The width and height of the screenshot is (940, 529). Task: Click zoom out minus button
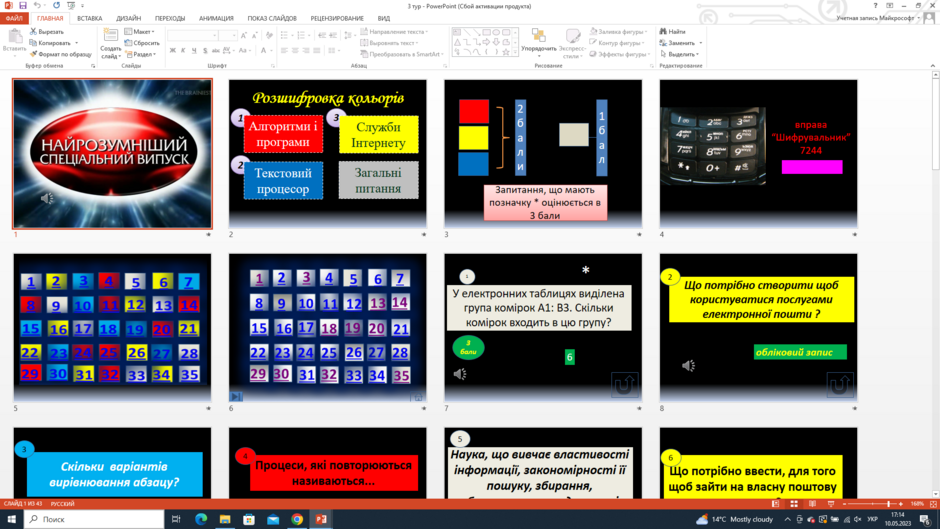pyautogui.click(x=845, y=504)
